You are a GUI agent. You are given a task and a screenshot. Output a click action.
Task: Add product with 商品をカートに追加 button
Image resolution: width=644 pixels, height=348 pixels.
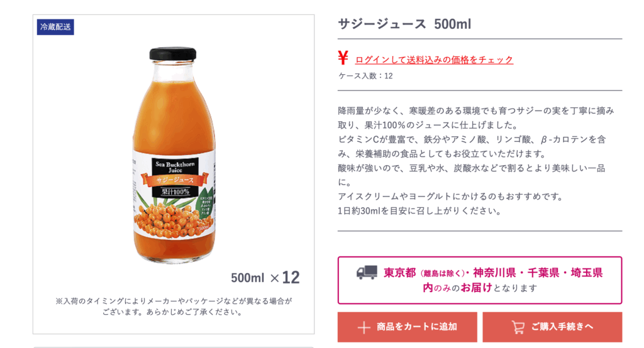click(x=408, y=327)
